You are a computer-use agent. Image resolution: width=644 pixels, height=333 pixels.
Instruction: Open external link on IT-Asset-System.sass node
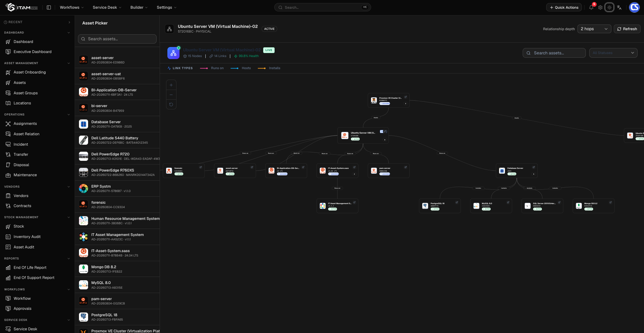click(354, 167)
